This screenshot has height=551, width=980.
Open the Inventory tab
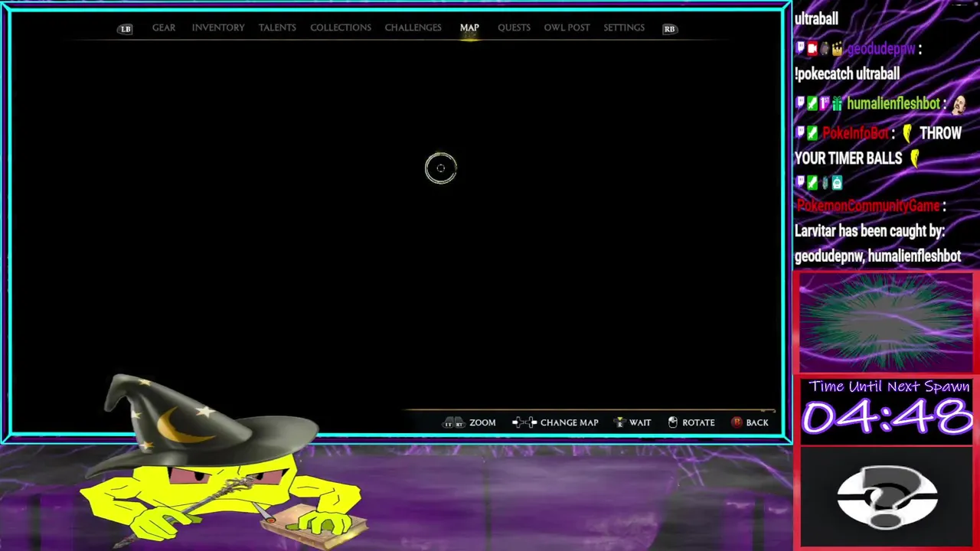(217, 28)
